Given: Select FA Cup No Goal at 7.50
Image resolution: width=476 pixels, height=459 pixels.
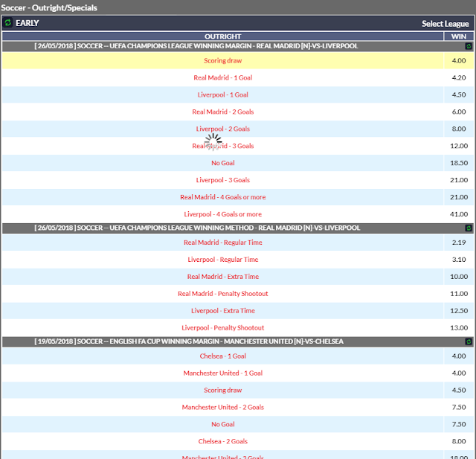Looking at the screenshot, I should click(x=223, y=424).
